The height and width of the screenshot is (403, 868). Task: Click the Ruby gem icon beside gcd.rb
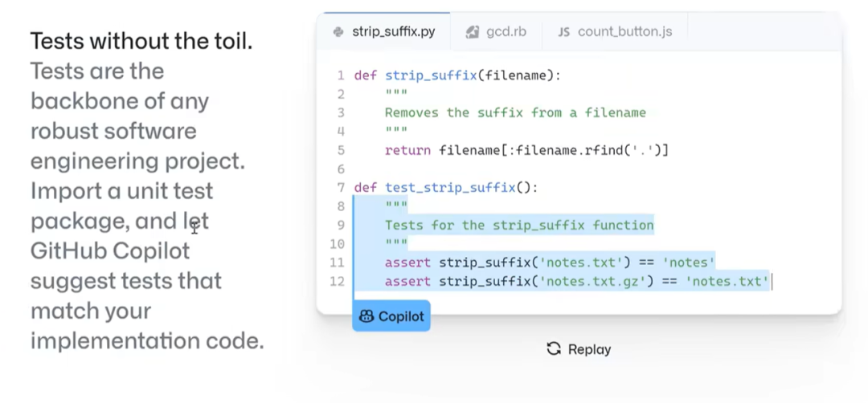[x=473, y=32]
